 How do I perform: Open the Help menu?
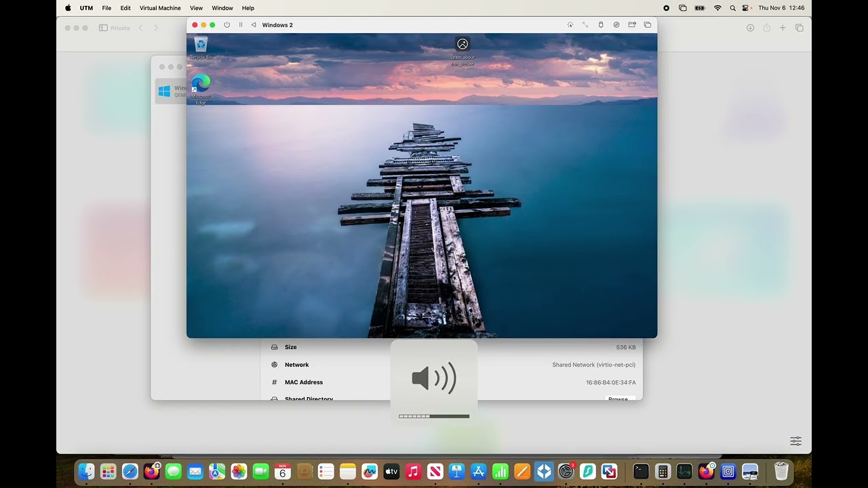coord(248,8)
